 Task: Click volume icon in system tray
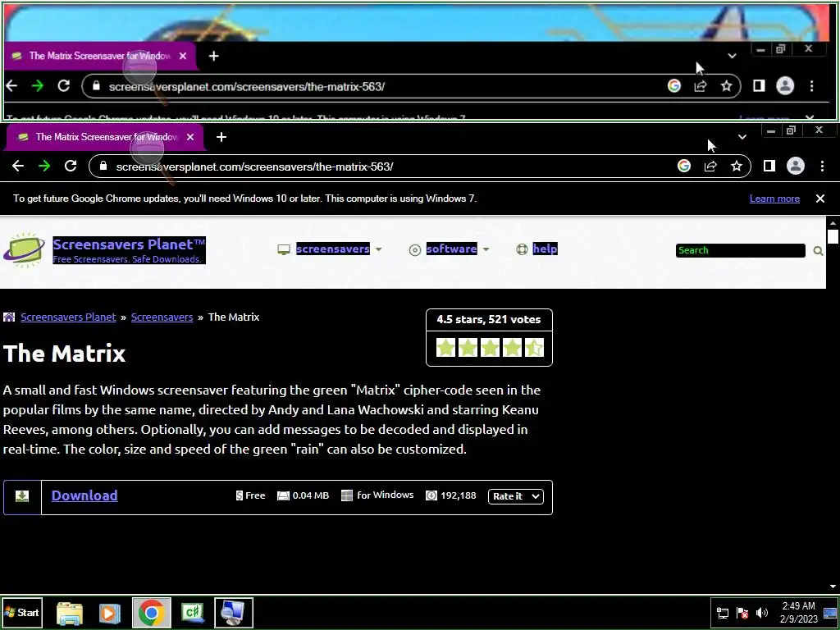762,612
